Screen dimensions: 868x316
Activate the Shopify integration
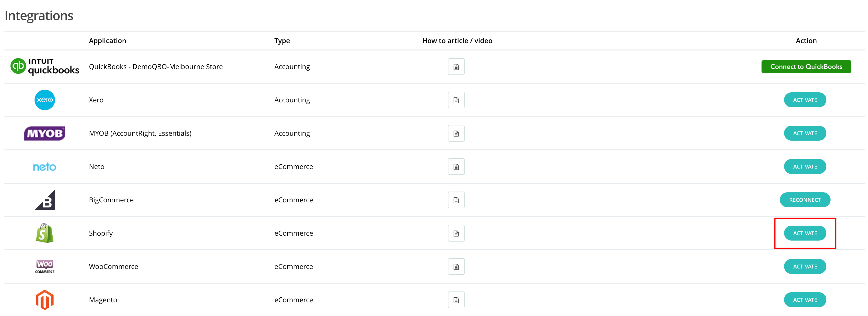pyautogui.click(x=805, y=233)
